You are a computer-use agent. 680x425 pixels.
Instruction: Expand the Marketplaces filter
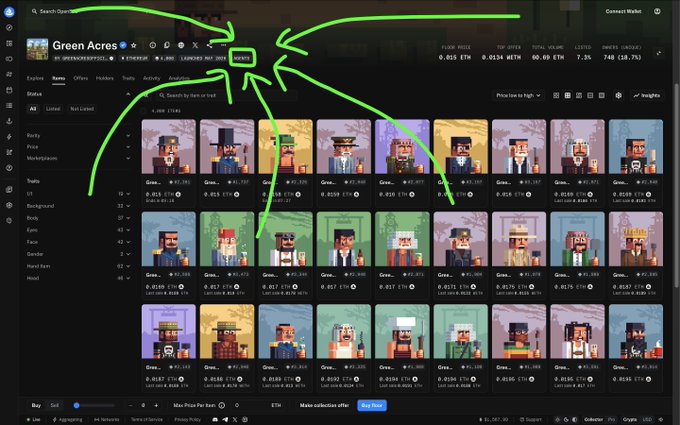[x=78, y=158]
